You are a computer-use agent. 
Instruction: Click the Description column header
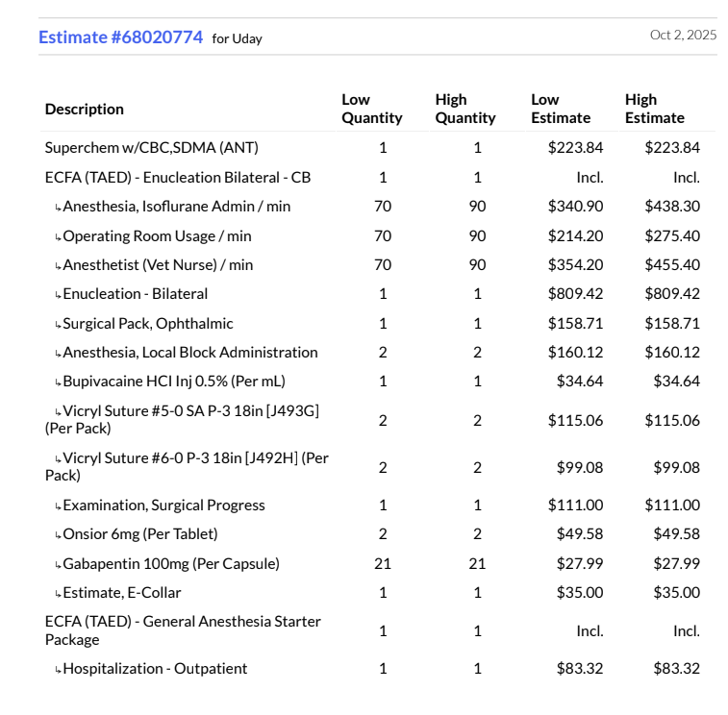(x=85, y=109)
